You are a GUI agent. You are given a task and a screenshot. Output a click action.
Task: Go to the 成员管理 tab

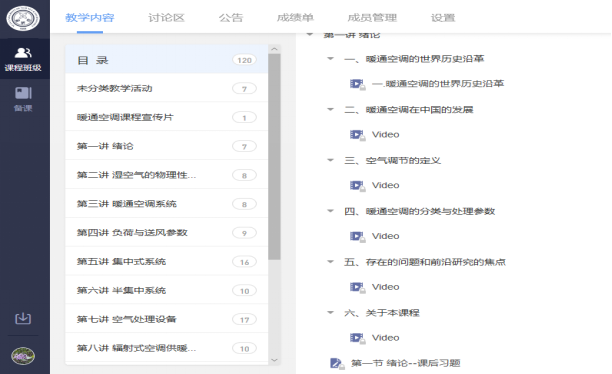372,18
